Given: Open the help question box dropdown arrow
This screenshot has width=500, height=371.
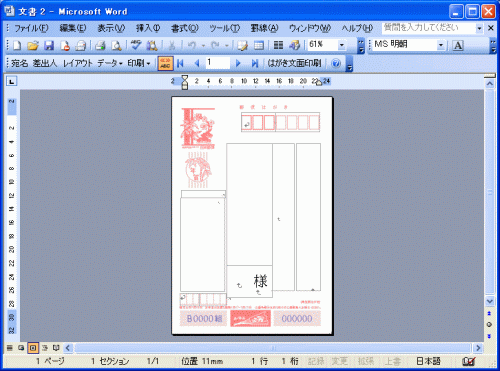Looking at the screenshot, I should tap(479, 28).
